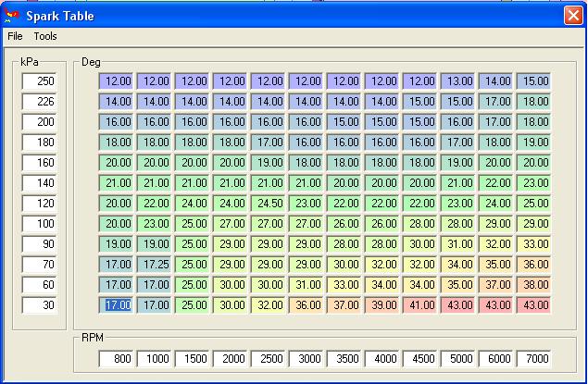The height and width of the screenshot is (384, 588).
Task: Select the 226 kPa input field
Action: [x=39, y=102]
